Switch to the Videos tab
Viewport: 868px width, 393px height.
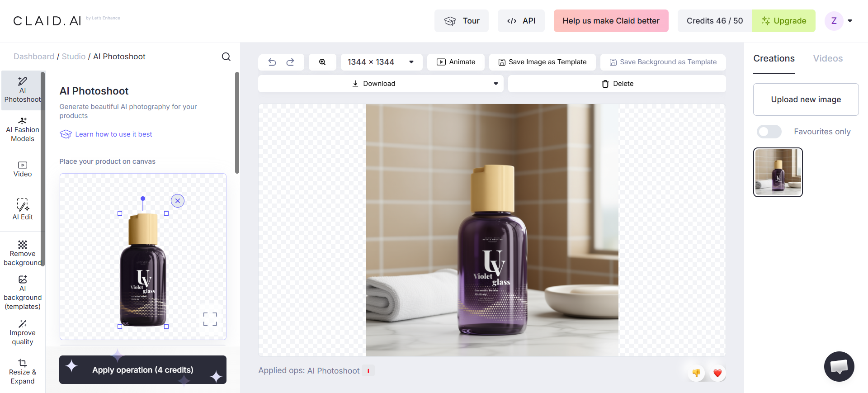coord(828,58)
